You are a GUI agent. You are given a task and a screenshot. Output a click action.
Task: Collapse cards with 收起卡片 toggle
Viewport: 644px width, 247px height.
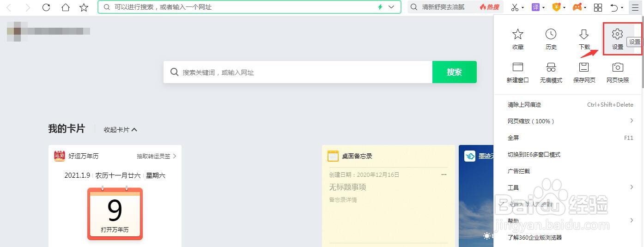121,130
